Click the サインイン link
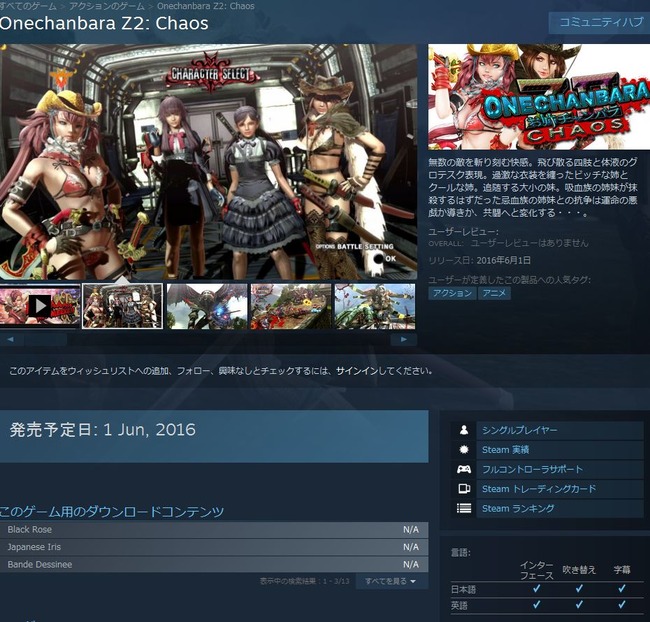650x622 pixels. tap(357, 371)
